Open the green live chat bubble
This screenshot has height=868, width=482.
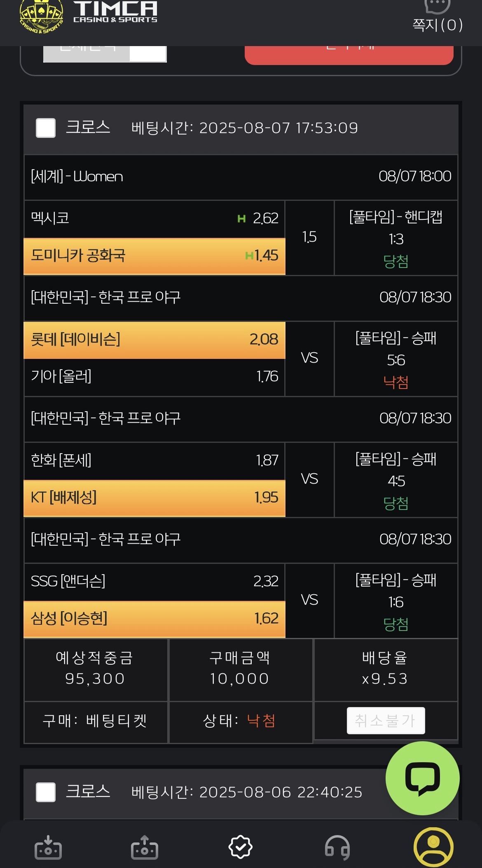[x=422, y=778]
